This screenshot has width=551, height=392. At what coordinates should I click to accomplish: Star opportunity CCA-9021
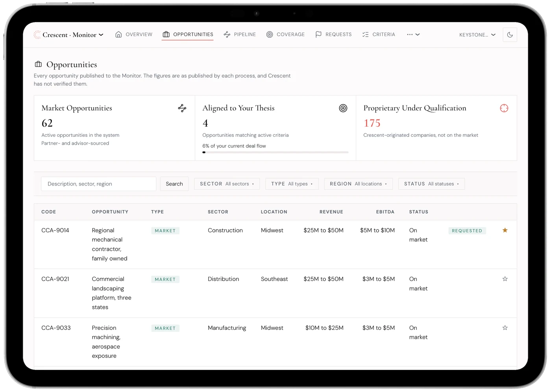click(x=505, y=279)
